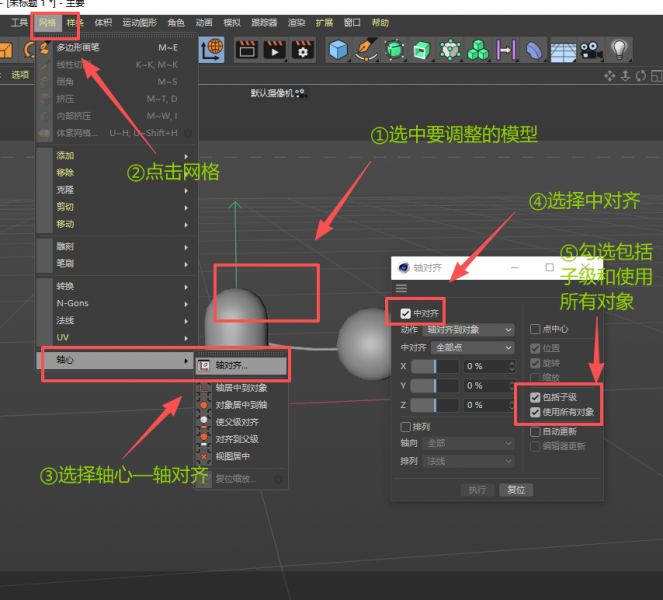Viewport: 663px width, 600px height.
Task: Click the pen spline tool icon
Action: coord(367,49)
